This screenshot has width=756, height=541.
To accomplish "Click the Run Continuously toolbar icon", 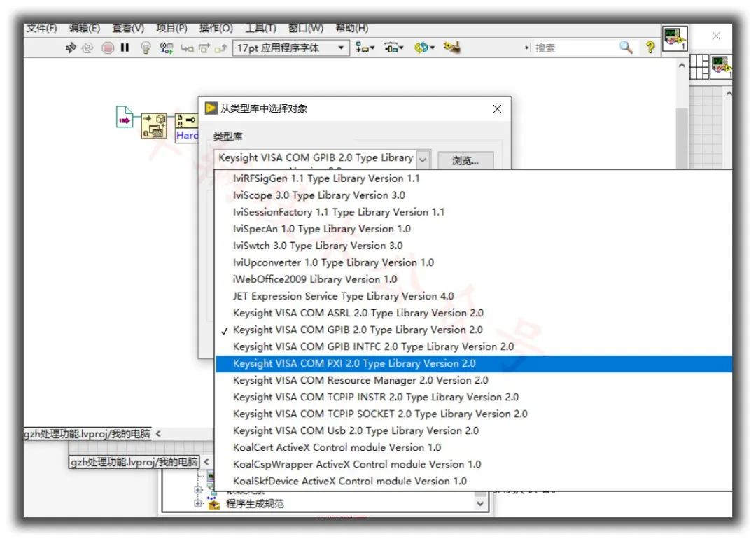I will [x=87, y=48].
